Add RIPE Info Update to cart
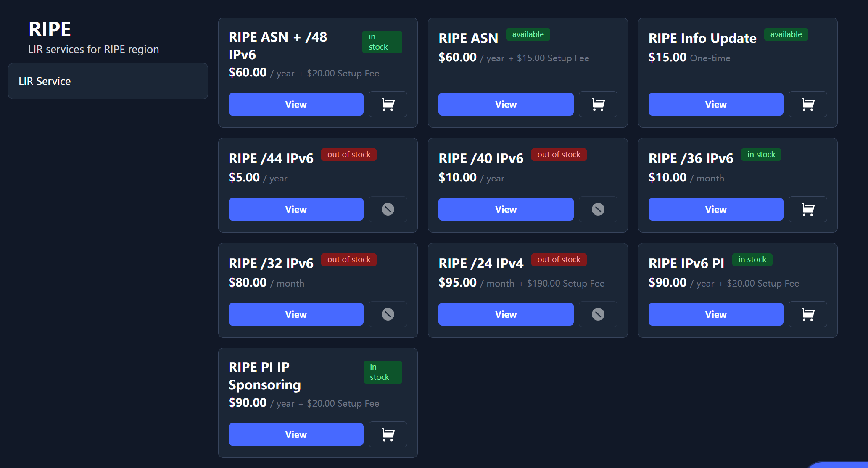Screen dimensions: 868x468 807,104
